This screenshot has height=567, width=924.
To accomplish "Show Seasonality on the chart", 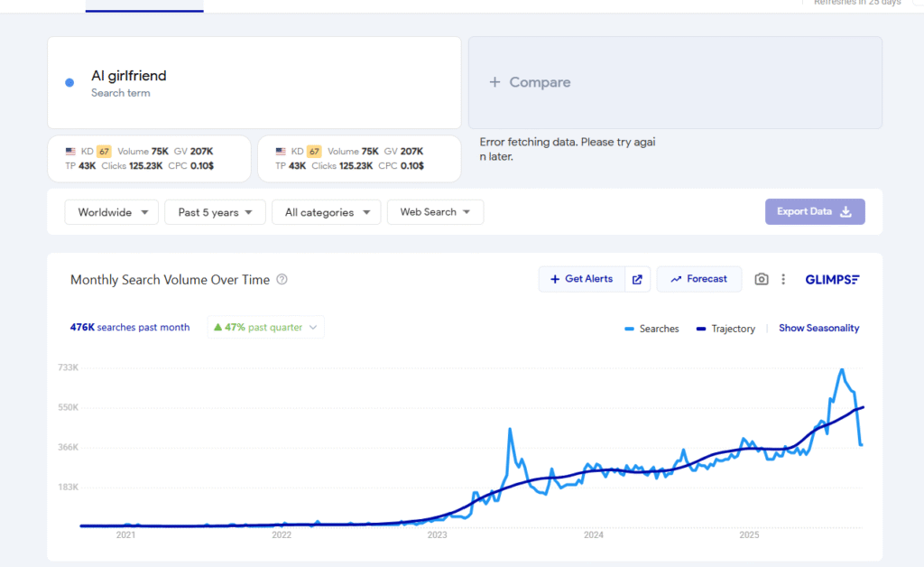I will [x=818, y=329].
